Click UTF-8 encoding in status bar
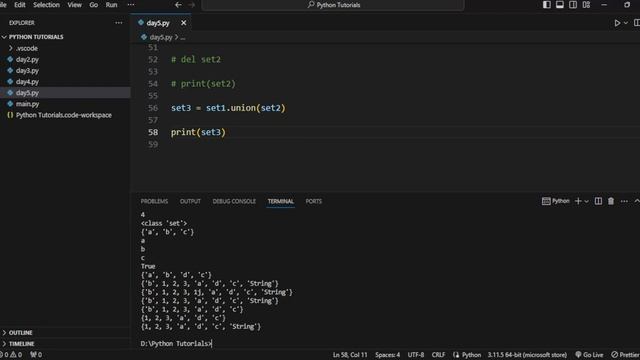This screenshot has width=640, height=360. pos(416,355)
